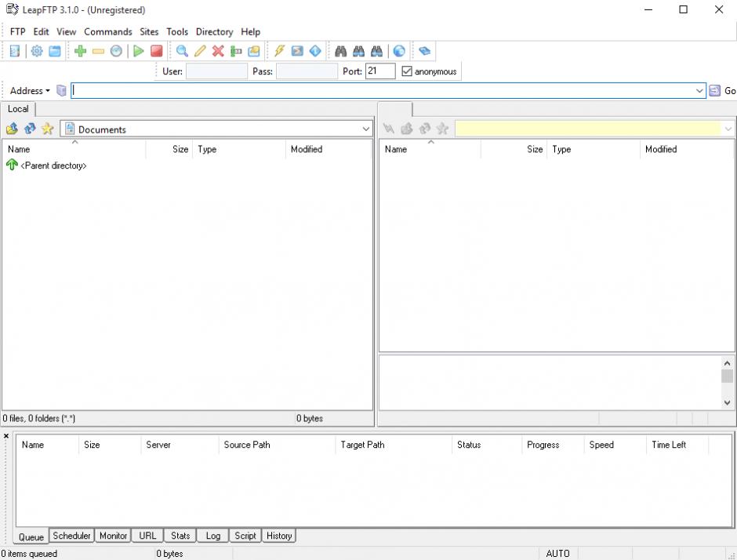
Task: Expand the Documents local folder dropdown
Action: [365, 129]
